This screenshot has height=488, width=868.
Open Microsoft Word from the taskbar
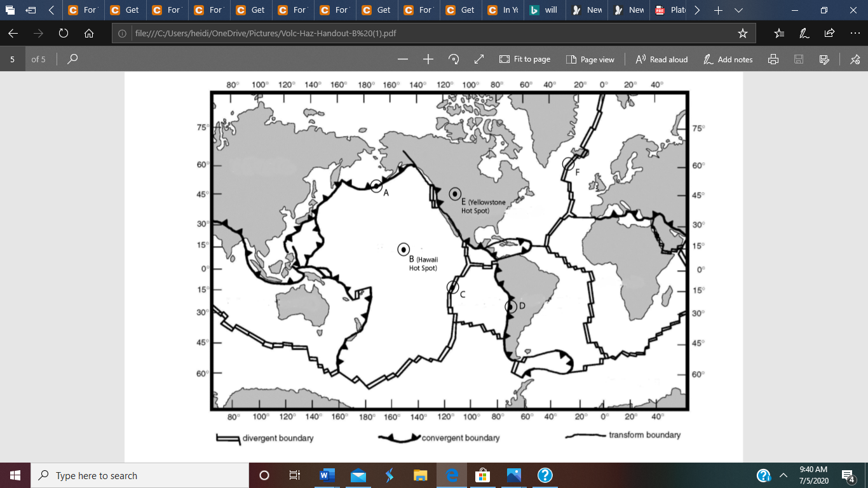pyautogui.click(x=326, y=475)
